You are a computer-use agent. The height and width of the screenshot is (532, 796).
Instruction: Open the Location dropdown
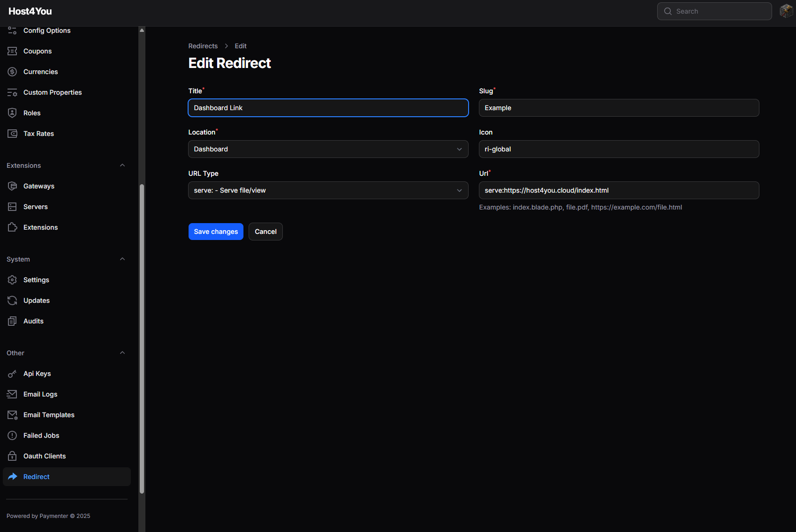pos(328,149)
